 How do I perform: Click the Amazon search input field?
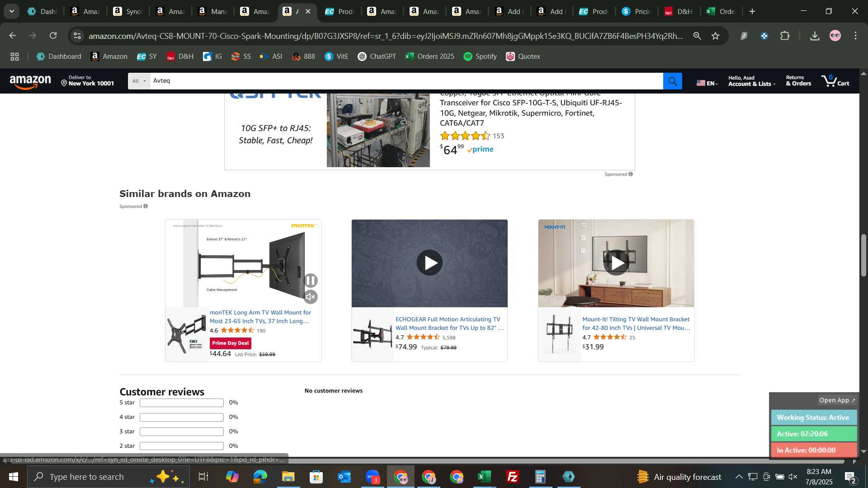click(x=406, y=81)
